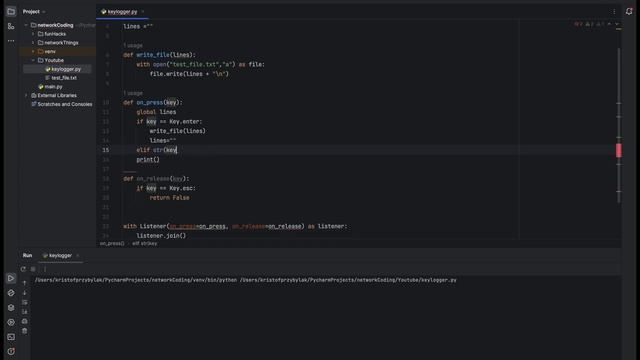Click the listener.join() line

click(161, 236)
